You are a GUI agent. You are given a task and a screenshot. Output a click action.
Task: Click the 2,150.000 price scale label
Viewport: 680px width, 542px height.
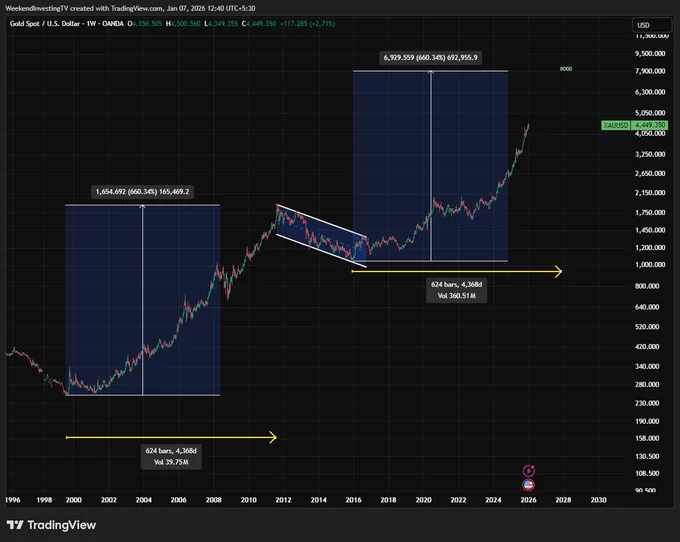650,193
